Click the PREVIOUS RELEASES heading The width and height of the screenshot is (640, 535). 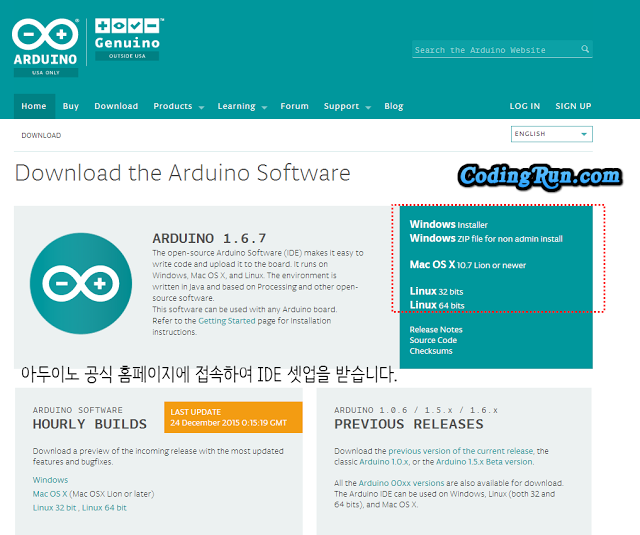click(409, 424)
